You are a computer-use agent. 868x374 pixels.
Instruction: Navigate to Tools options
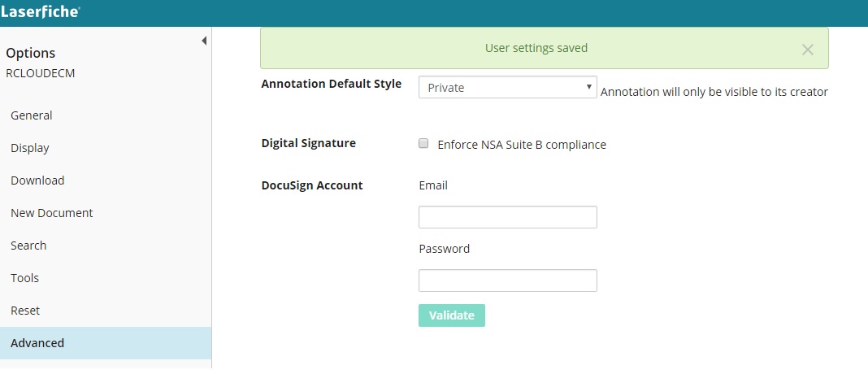(x=25, y=278)
